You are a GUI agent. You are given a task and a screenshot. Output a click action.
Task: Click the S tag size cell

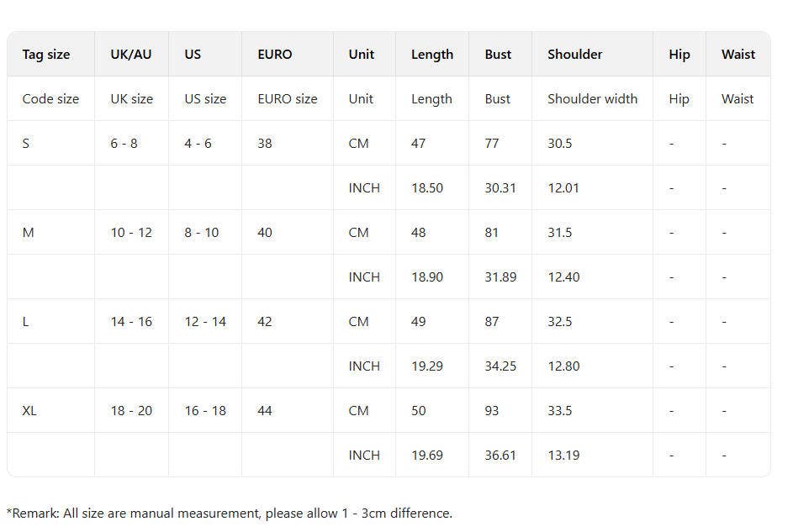26,144
